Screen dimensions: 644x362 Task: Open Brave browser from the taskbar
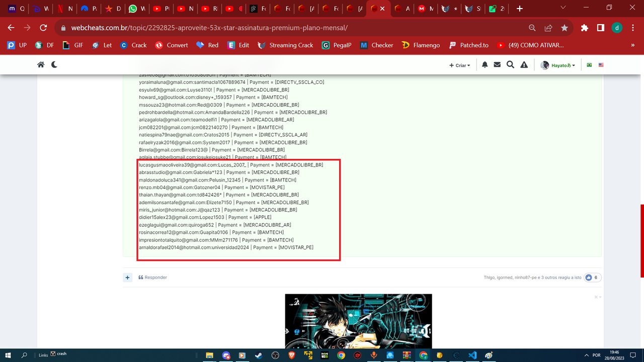(x=292, y=355)
